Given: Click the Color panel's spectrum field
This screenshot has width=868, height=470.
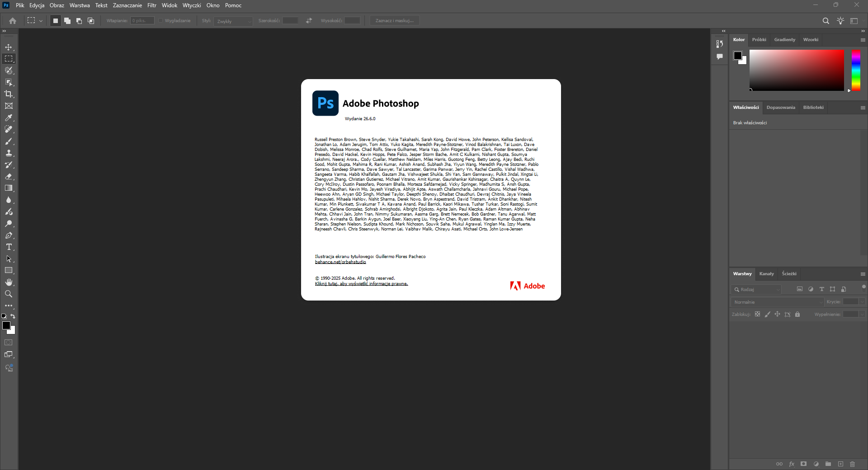Looking at the screenshot, I should 797,70.
